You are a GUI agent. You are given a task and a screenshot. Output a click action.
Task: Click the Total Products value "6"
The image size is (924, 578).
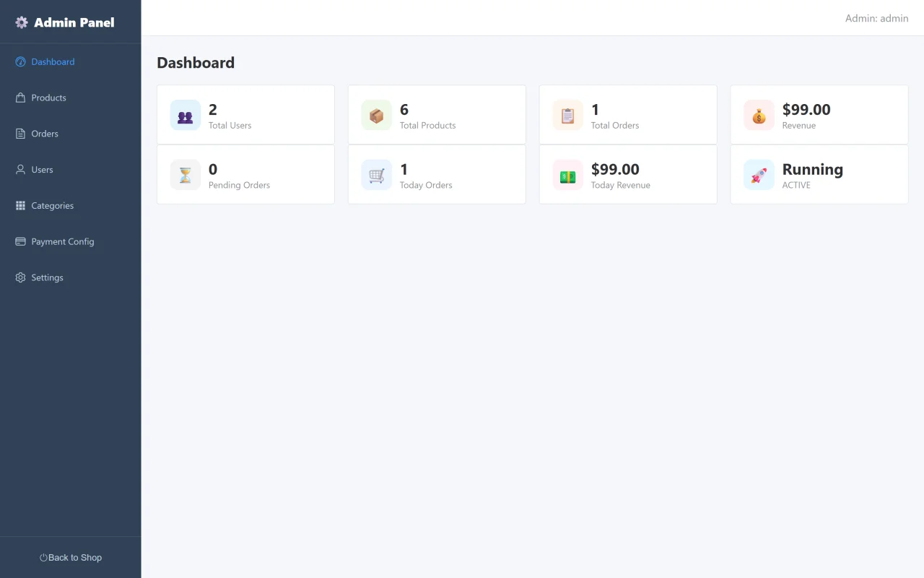(404, 110)
